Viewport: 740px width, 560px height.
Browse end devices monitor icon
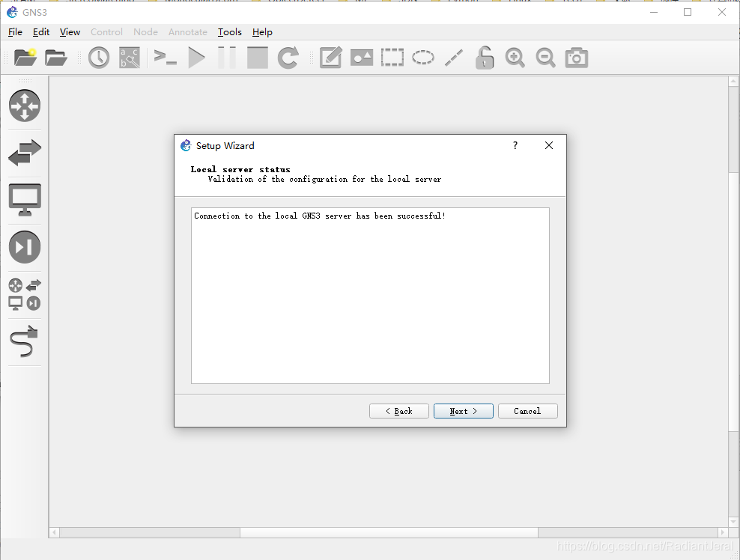[25, 200]
